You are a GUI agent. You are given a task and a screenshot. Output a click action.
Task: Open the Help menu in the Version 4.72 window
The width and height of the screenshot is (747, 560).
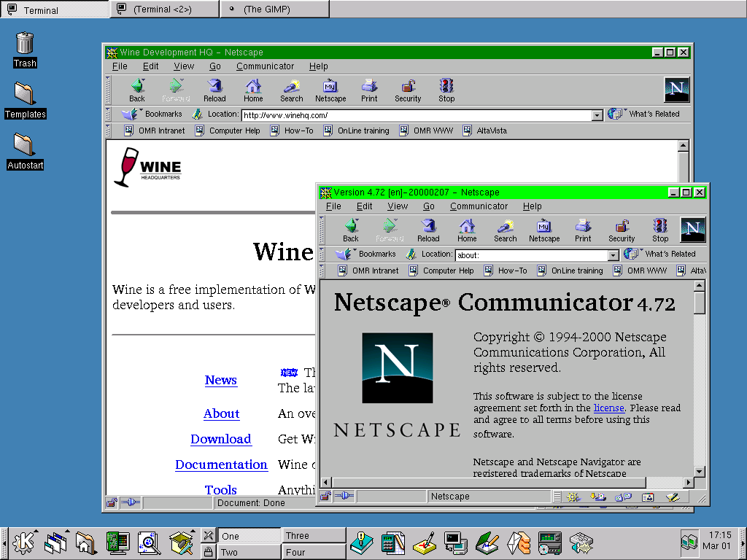pos(532,206)
